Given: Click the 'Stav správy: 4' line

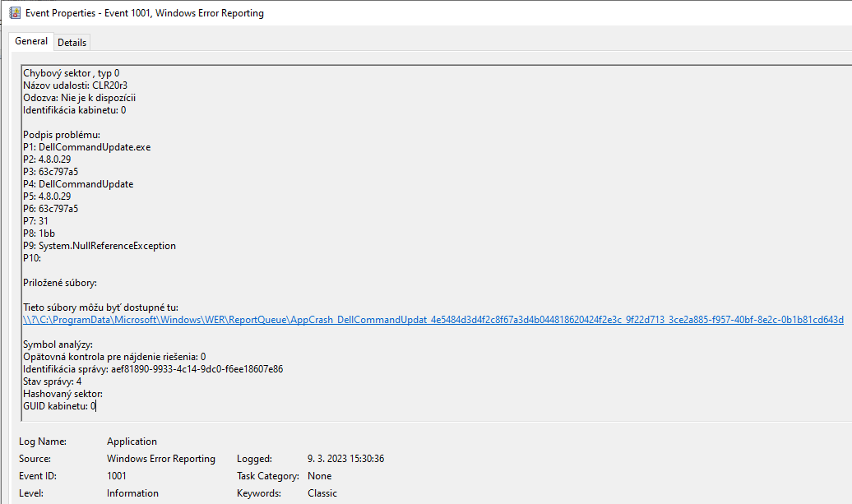Looking at the screenshot, I should pos(52,381).
